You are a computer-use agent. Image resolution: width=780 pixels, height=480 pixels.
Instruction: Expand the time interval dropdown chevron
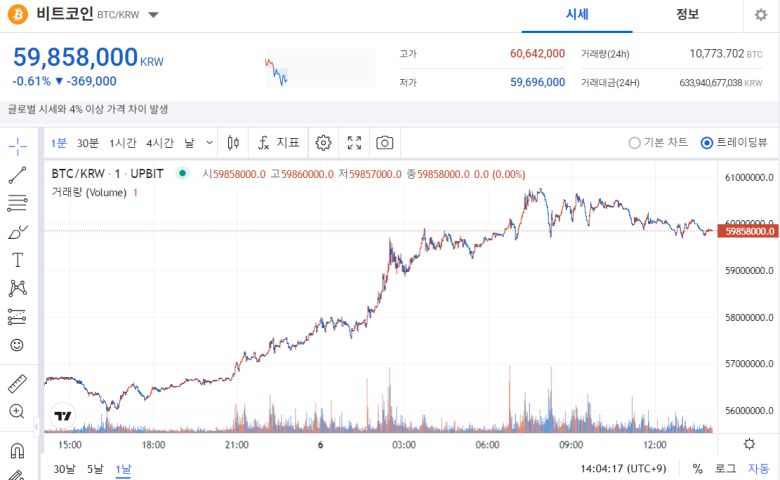click(x=209, y=143)
